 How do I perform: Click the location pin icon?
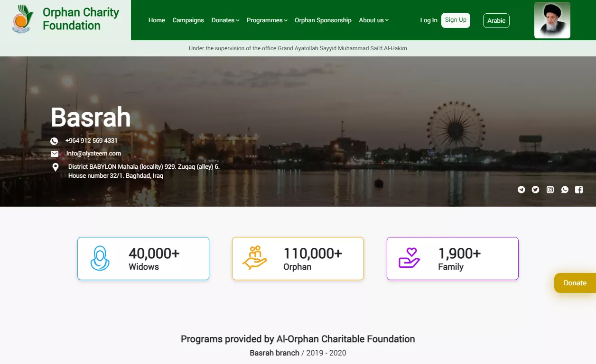point(56,167)
